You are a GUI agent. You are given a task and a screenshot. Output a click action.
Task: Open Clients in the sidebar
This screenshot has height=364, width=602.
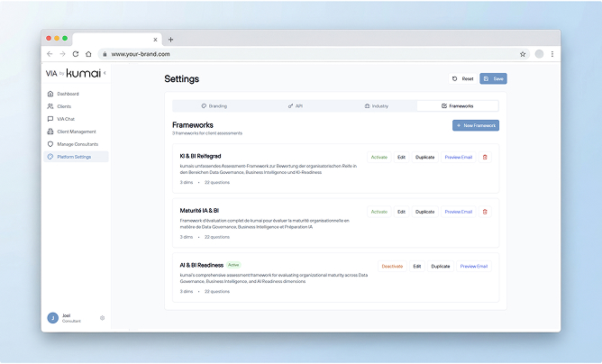[76, 106]
